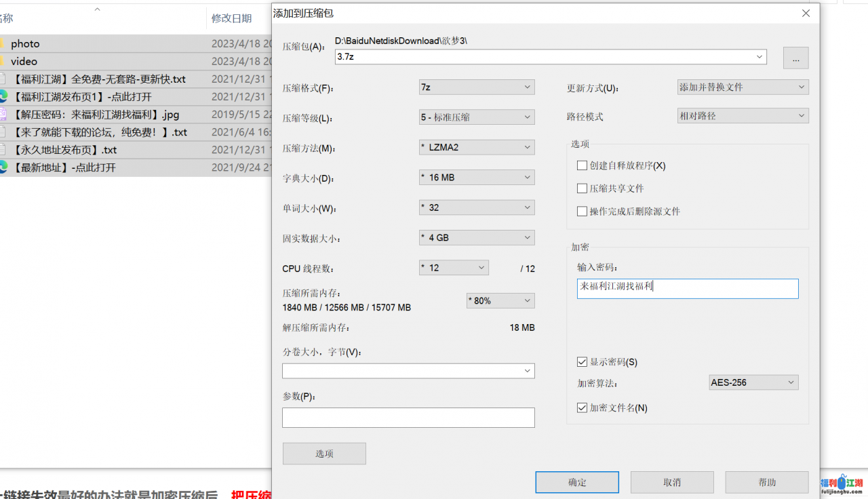
Task: Click the video folder icon
Action: [x=3, y=61]
